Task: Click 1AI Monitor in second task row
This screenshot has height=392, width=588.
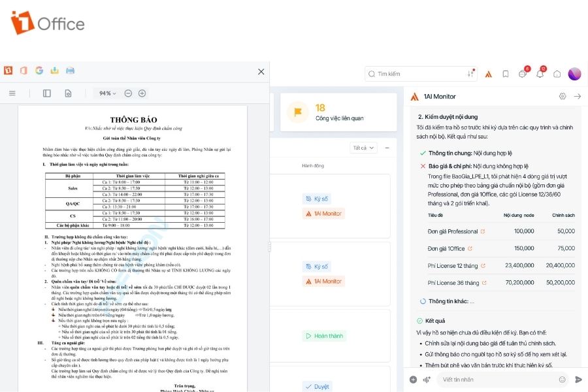Action: pyautogui.click(x=323, y=282)
